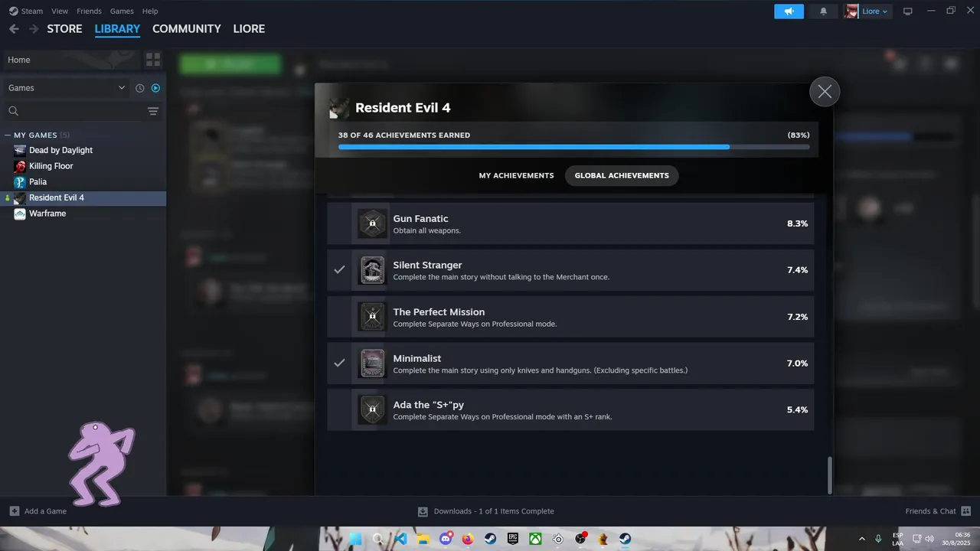The width and height of the screenshot is (980, 551).
Task: Open Visual Studio Code from taskbar
Action: [400, 539]
